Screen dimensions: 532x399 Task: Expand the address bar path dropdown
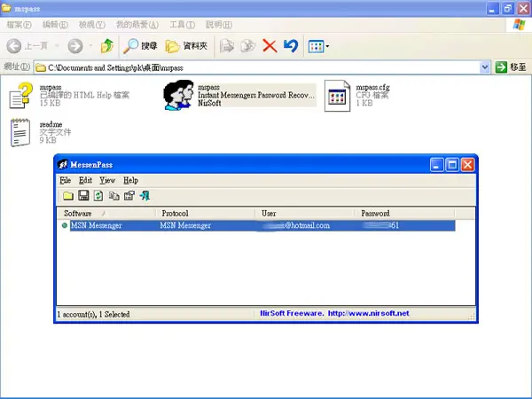[x=485, y=67]
